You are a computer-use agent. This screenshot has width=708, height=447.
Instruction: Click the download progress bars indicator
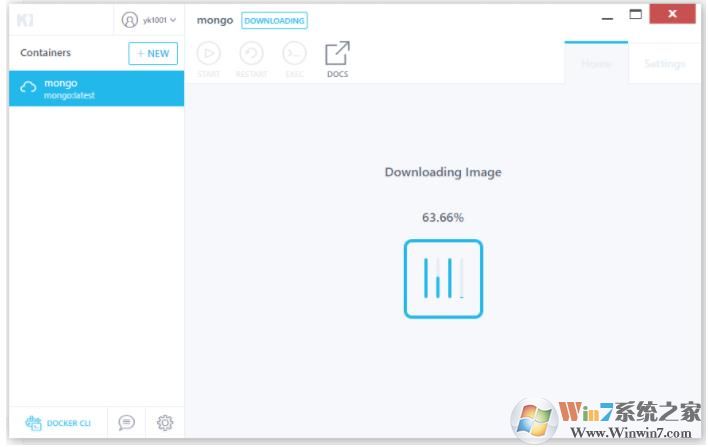tap(443, 279)
